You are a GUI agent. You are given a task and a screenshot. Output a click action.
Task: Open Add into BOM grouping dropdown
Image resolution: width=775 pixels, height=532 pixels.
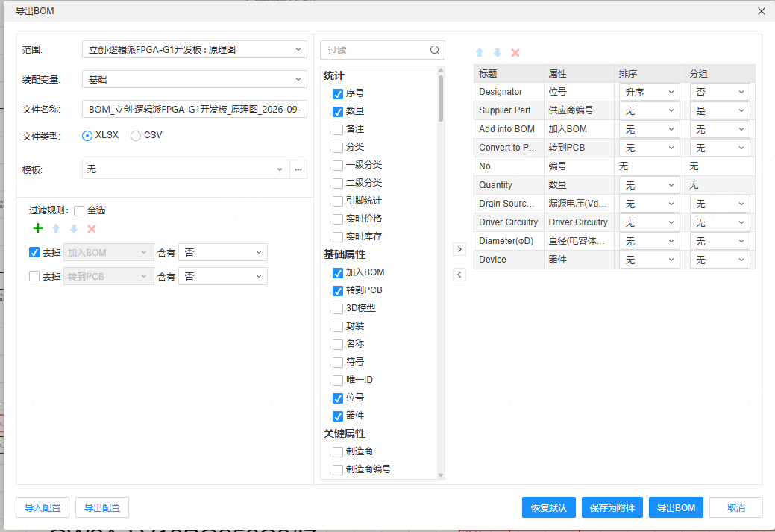click(720, 129)
